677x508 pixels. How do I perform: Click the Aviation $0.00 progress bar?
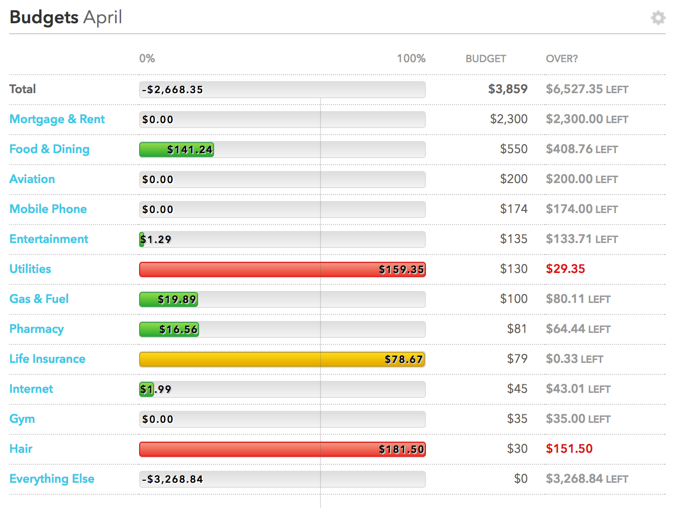[282, 180]
